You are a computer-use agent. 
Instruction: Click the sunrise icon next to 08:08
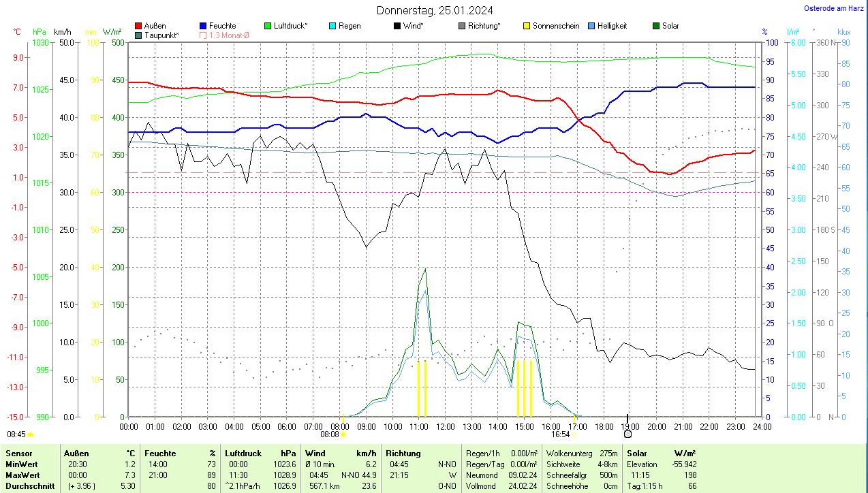(x=343, y=434)
